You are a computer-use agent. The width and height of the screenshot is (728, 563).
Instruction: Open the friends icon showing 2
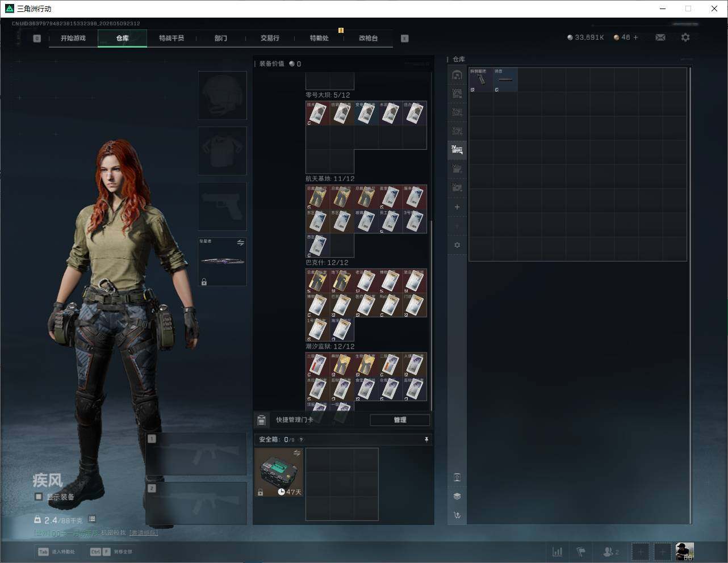(610, 552)
